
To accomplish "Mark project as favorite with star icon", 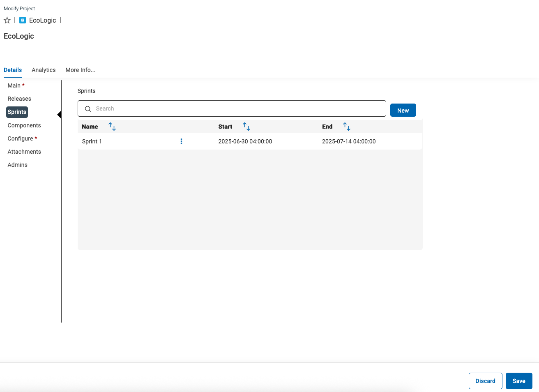I will [7, 20].
